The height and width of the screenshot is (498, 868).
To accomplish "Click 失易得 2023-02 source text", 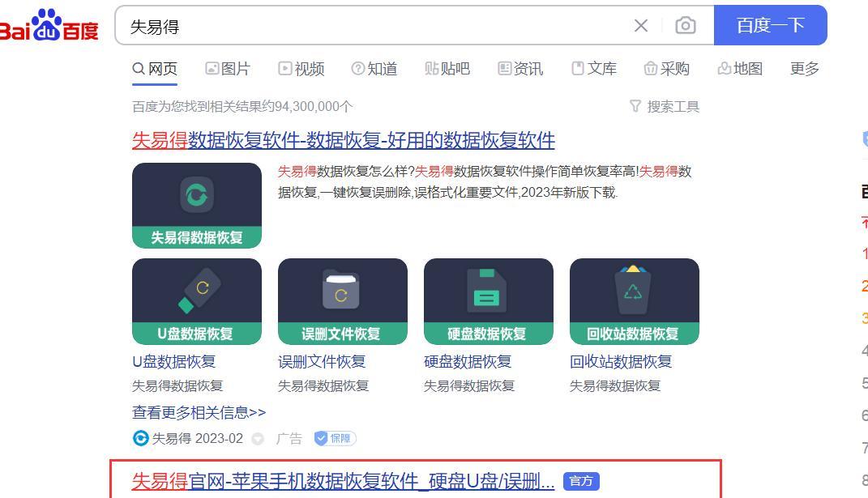I will pyautogui.click(x=197, y=438).
